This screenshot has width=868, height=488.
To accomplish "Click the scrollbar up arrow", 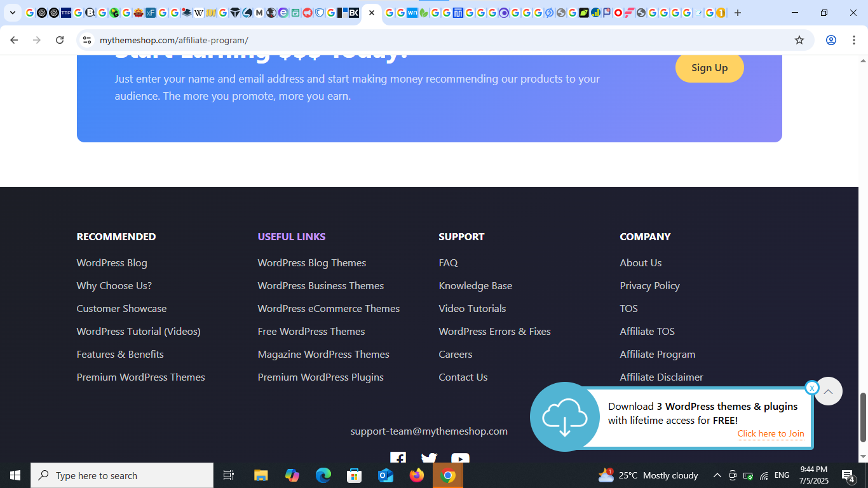I will [x=863, y=60].
